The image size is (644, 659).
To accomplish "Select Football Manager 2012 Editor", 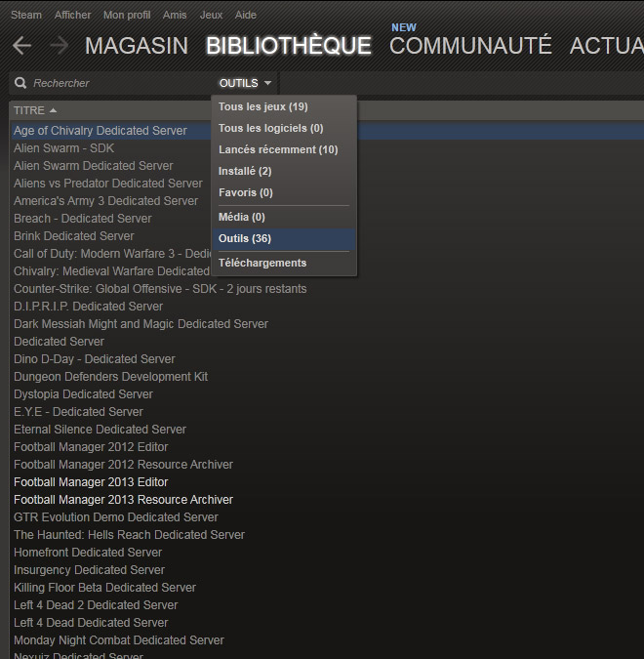I will (91, 447).
